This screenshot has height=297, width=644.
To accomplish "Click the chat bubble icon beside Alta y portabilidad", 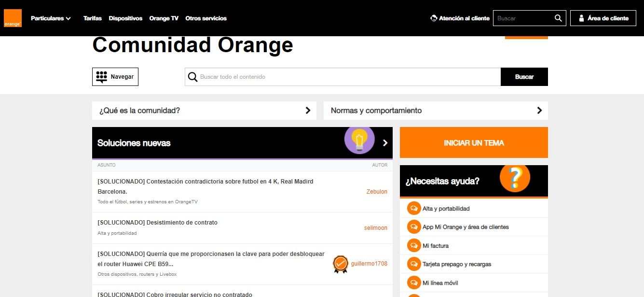I will coord(414,208).
